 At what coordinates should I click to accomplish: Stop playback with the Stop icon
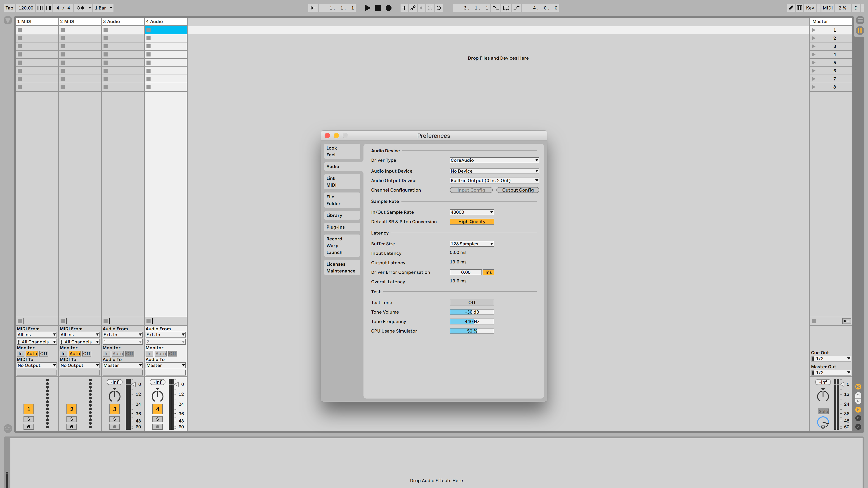click(378, 8)
